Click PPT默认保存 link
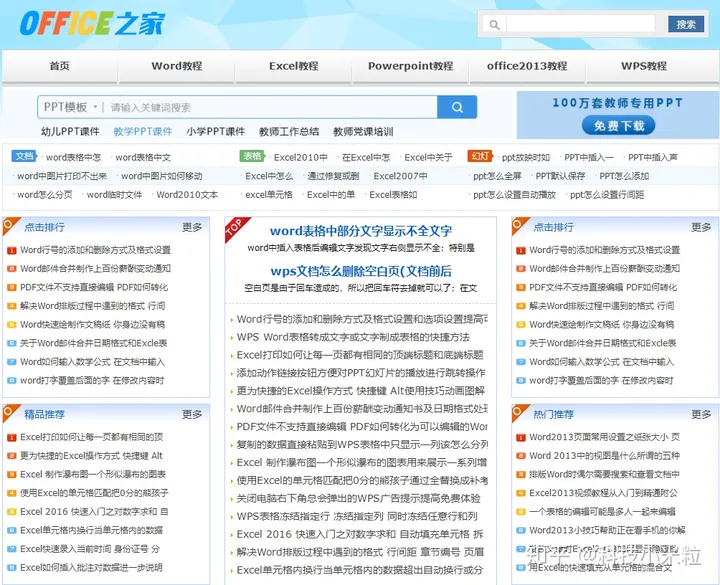720x585 pixels. pos(560,176)
